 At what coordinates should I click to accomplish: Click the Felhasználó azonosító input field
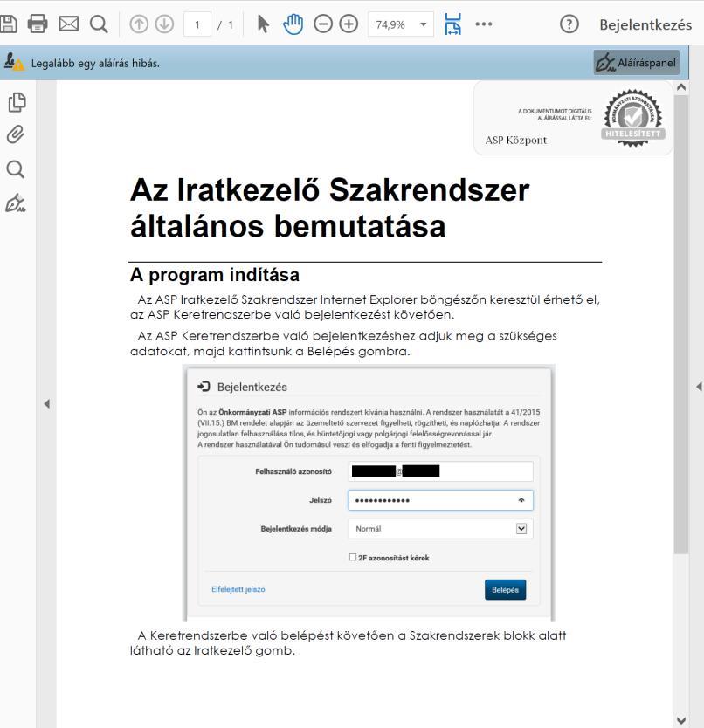(x=440, y=471)
